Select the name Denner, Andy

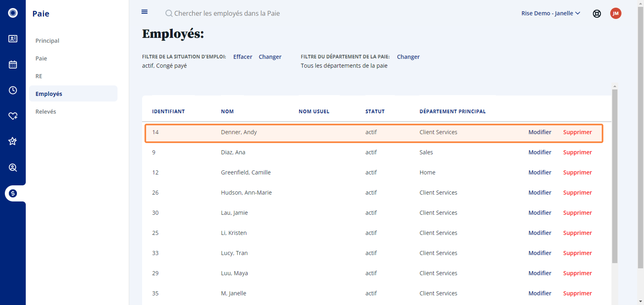(x=239, y=132)
